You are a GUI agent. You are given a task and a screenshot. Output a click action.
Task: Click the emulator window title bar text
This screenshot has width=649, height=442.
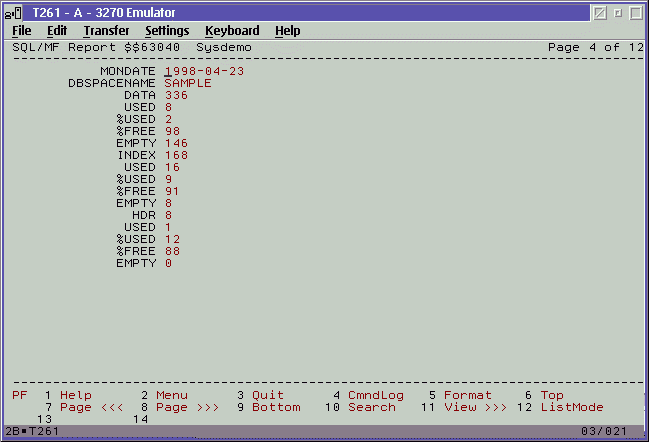(103, 13)
